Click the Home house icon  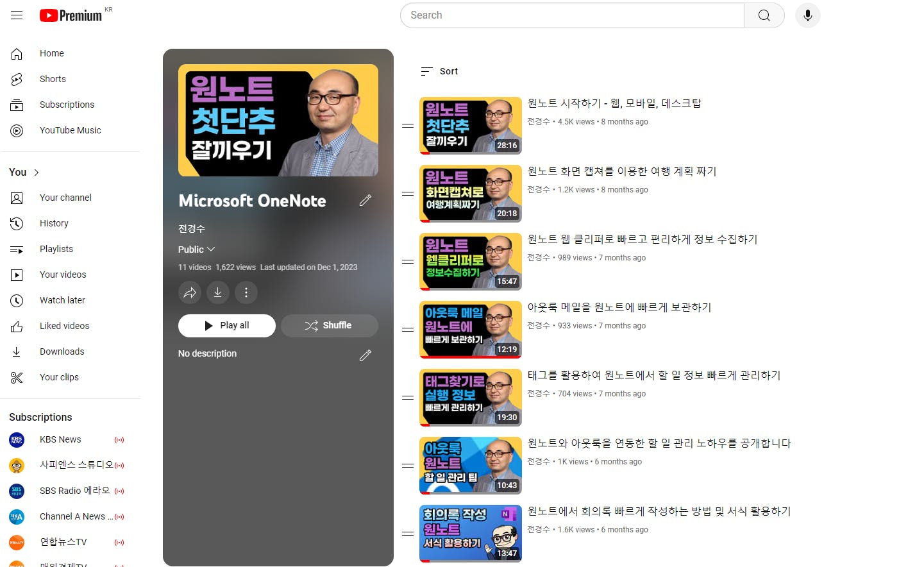coord(17,53)
